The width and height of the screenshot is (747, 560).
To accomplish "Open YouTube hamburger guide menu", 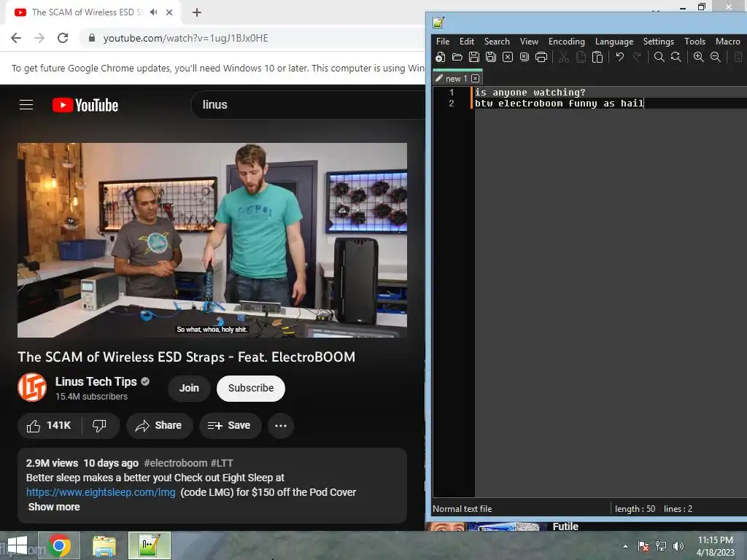I will (x=26, y=105).
